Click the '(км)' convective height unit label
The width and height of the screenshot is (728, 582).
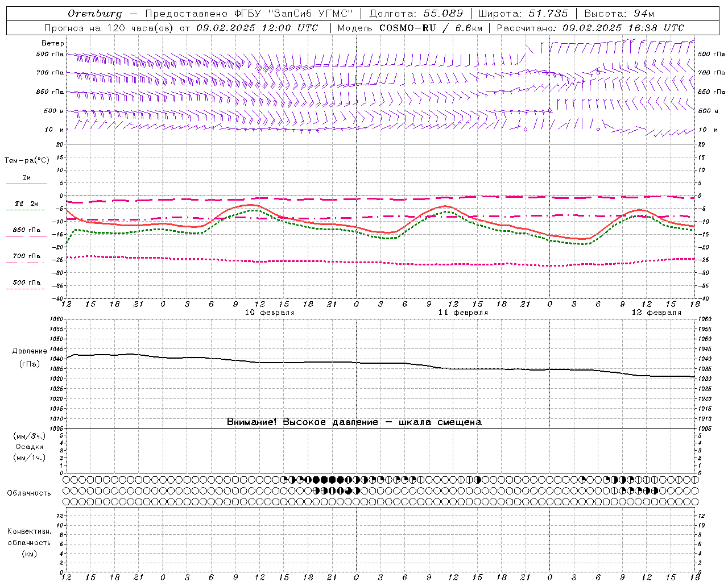[x=30, y=554]
